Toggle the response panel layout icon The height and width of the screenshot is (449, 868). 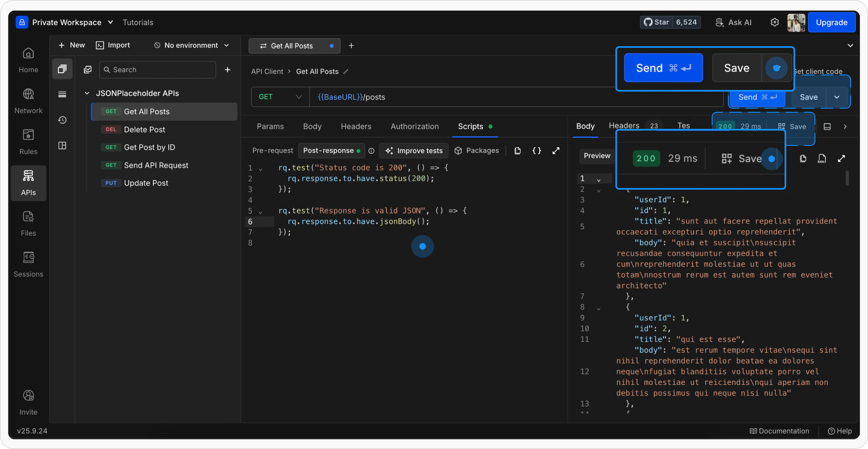(x=827, y=127)
